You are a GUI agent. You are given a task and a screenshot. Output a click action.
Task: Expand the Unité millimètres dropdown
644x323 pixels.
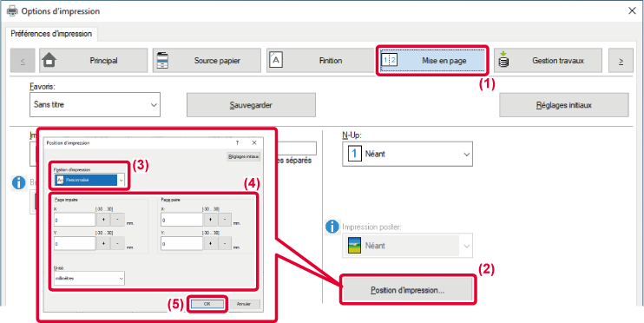pyautogui.click(x=89, y=278)
